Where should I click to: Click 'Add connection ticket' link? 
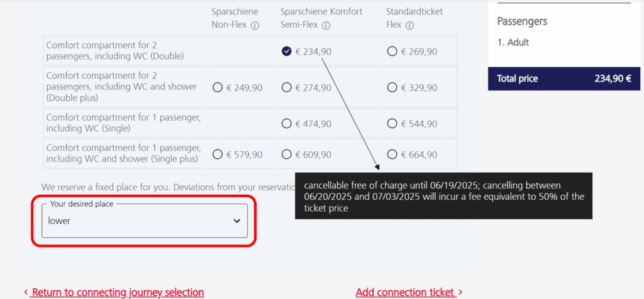(409, 293)
